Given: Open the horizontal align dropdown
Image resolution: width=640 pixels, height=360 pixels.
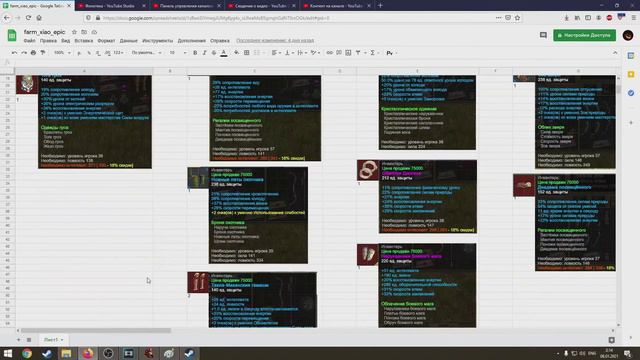Looking at the screenshot, I should pyautogui.click(x=276, y=53).
